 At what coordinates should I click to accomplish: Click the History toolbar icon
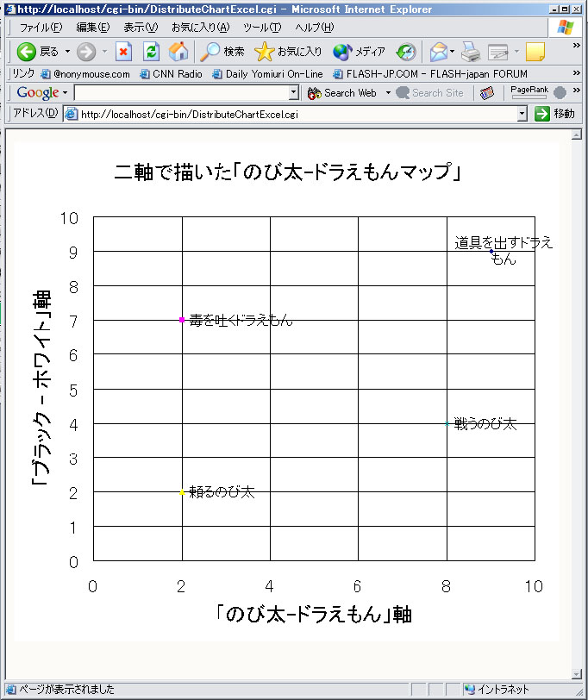click(x=406, y=52)
